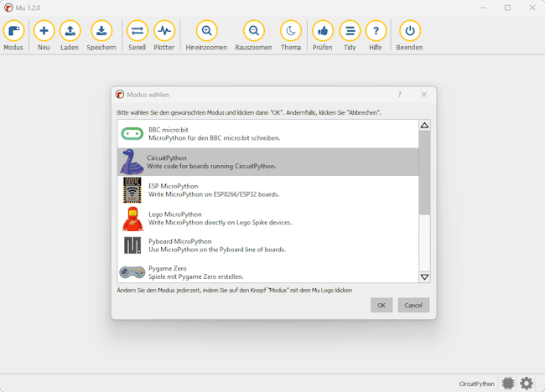The width and height of the screenshot is (545, 392).
Task: Click the Hineinzoomen zoom-in icon
Action: [x=206, y=32]
